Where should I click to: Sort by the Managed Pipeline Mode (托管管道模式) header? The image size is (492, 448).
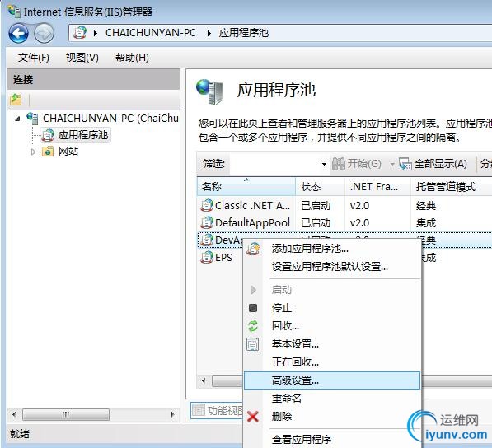tap(452, 187)
